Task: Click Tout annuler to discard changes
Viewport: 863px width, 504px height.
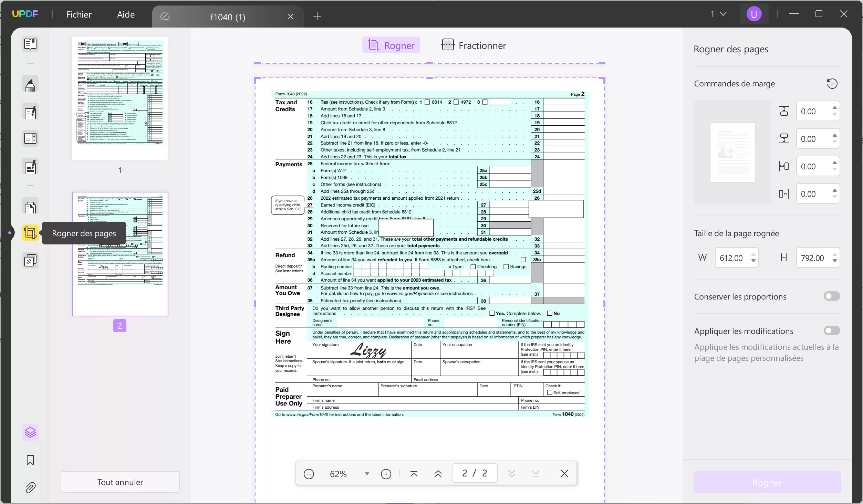Action: (119, 482)
